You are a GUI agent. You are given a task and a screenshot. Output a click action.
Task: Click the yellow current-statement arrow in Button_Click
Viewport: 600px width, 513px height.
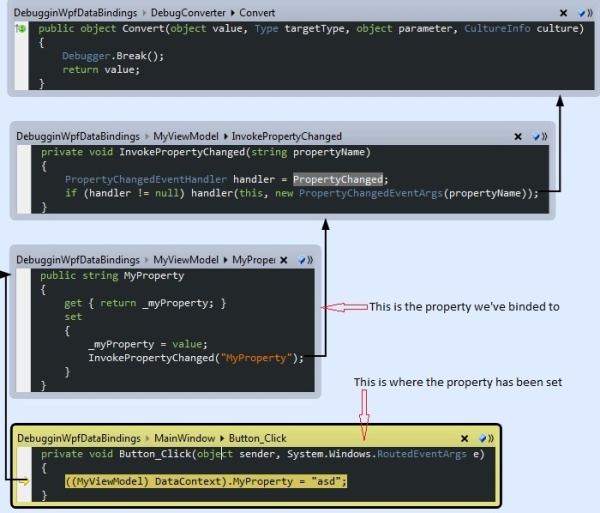pyautogui.click(x=24, y=481)
